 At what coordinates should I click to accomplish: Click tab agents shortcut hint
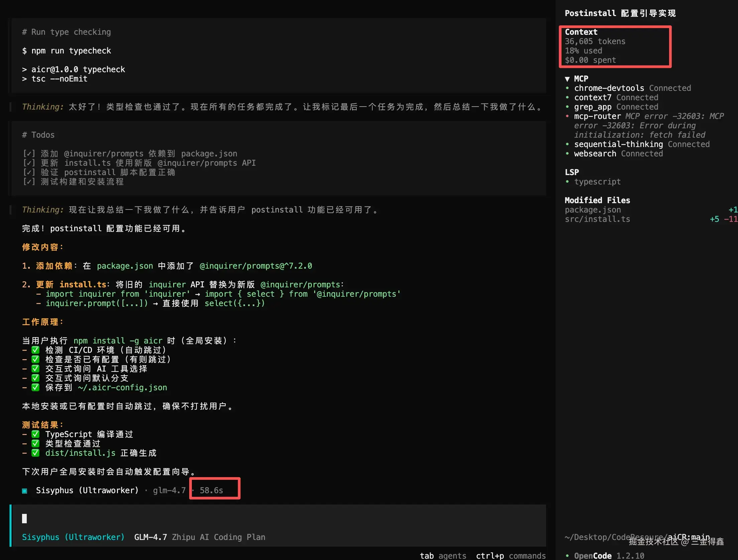(x=443, y=555)
